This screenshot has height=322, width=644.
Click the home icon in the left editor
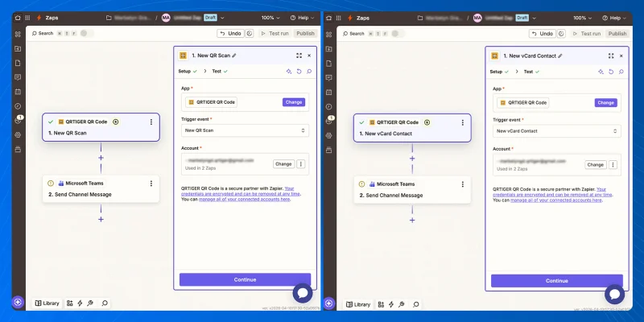pos(18,18)
